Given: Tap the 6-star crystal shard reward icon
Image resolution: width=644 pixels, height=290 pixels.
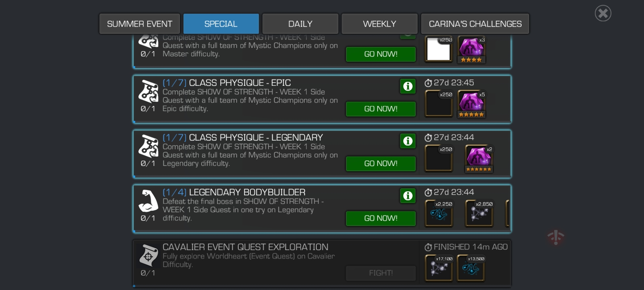Looking at the screenshot, I should [479, 159].
